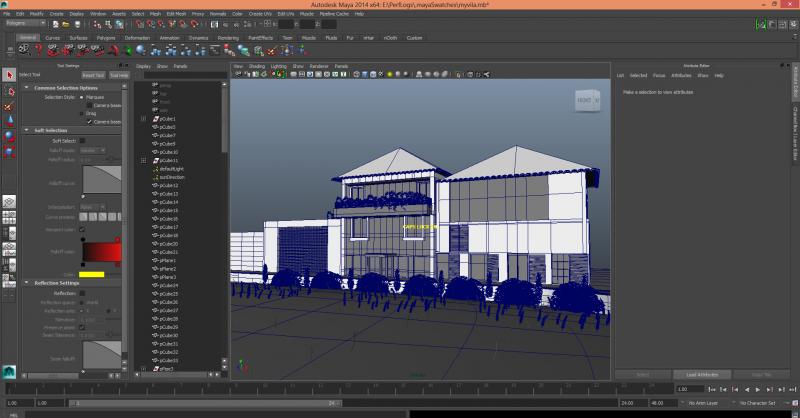
Task: Click the ViewCube in the viewport
Action: pos(585,99)
